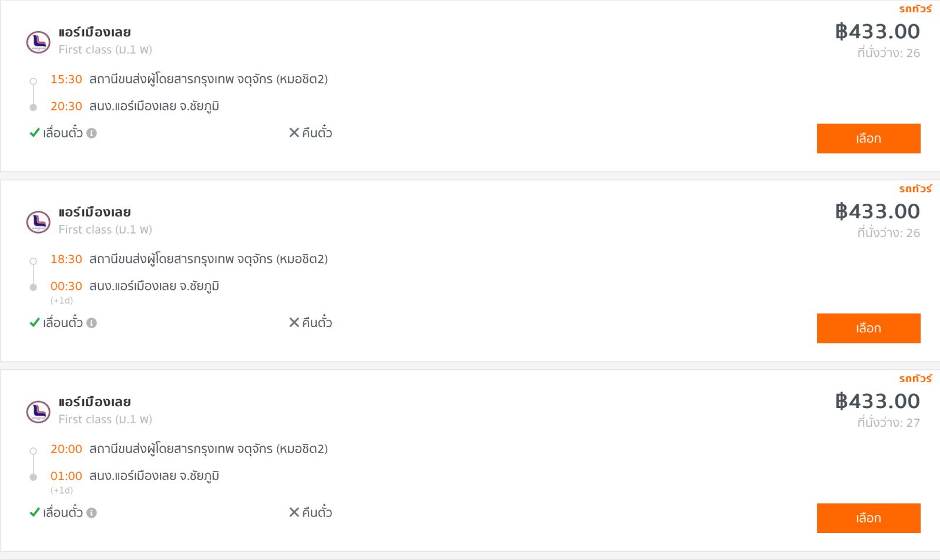Click the ฿433.00 price of the 18:30 trip
Viewport: 940px width, 560px height.
tap(878, 211)
